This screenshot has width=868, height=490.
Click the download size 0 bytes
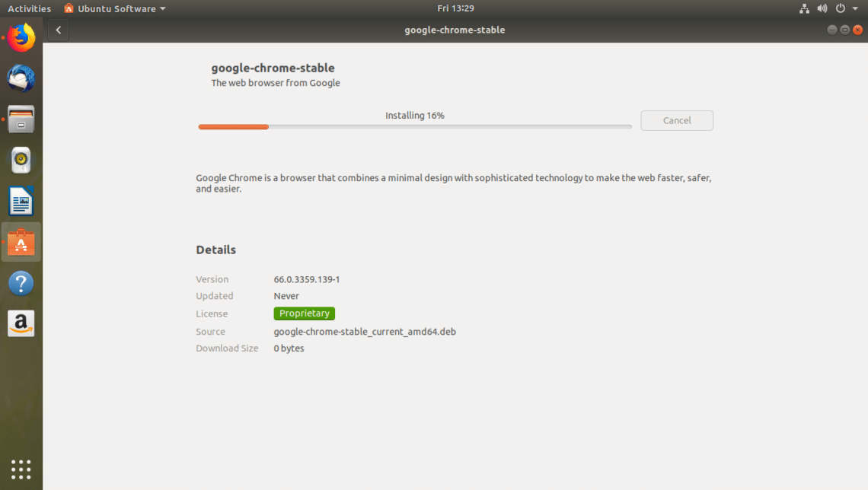point(289,348)
